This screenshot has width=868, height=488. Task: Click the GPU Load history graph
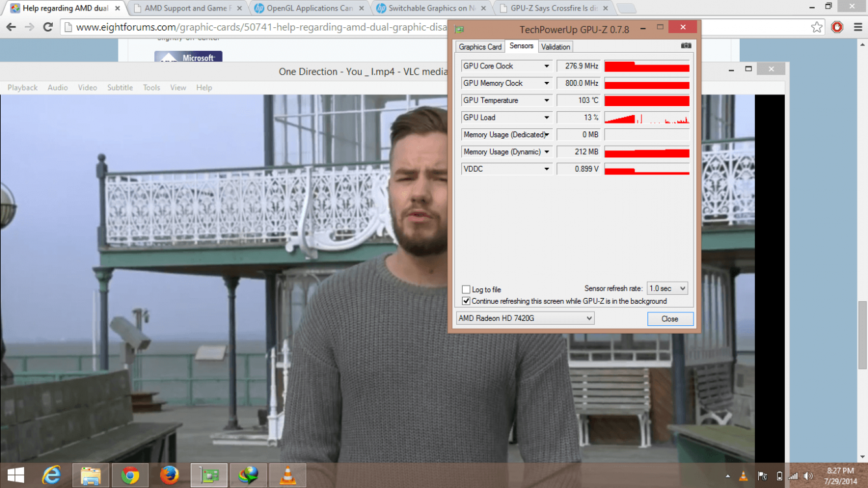point(647,118)
